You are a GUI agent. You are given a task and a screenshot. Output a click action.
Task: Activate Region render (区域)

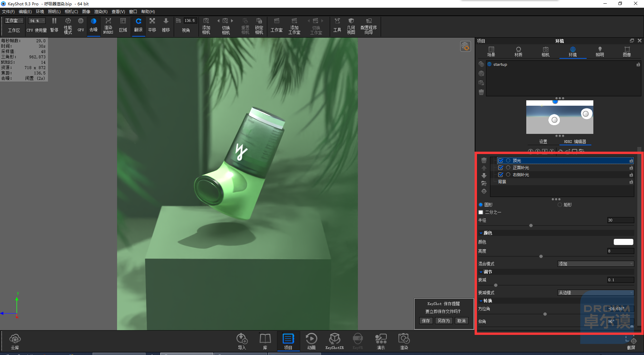123,26
